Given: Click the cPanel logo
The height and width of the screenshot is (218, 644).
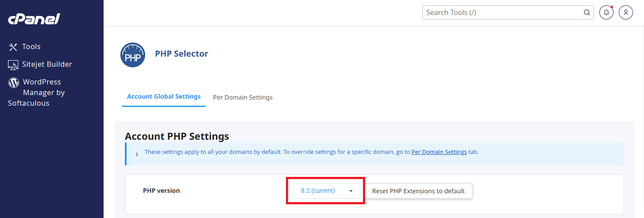Looking at the screenshot, I should tap(34, 19).
